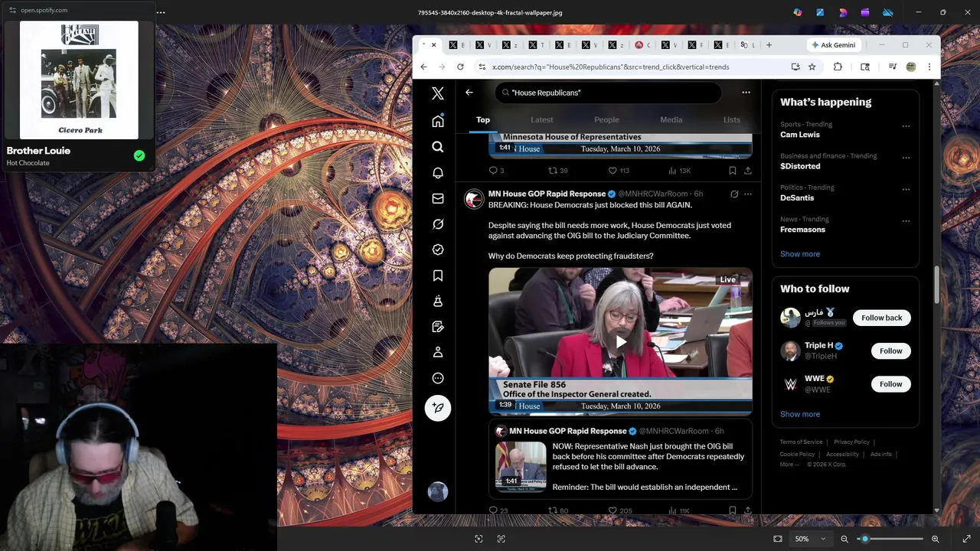
Task: Open the 50% zoom dropdown
Action: (x=809, y=539)
